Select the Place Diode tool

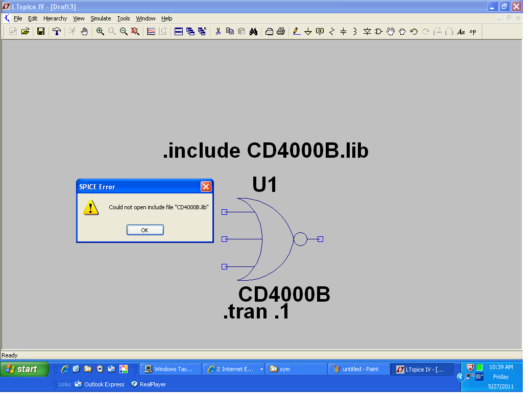[x=367, y=32]
